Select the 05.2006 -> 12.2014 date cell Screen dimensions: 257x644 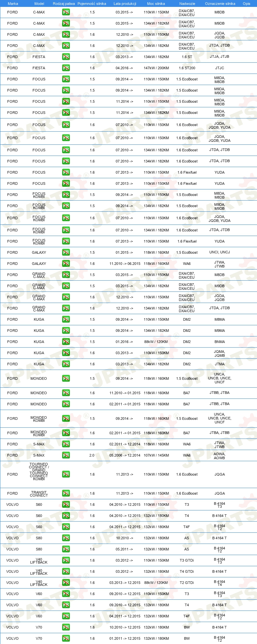point(125,455)
